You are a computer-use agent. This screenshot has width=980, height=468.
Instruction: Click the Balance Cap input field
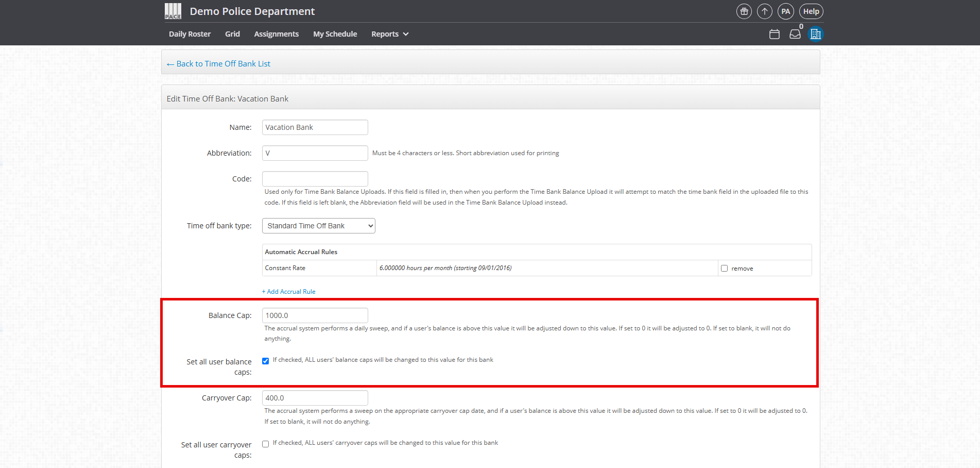click(x=315, y=315)
